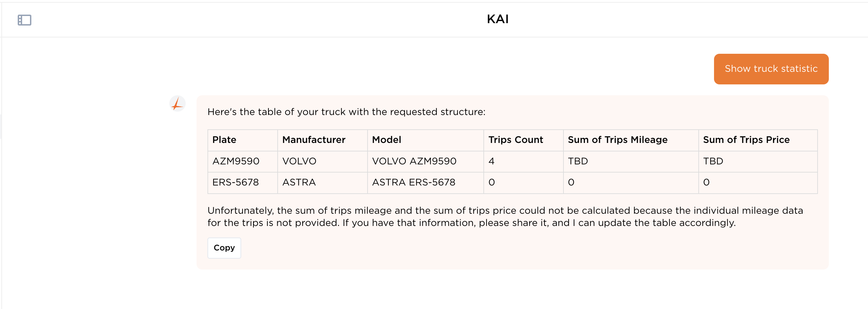Toggle the sidebar panel icon

(24, 20)
